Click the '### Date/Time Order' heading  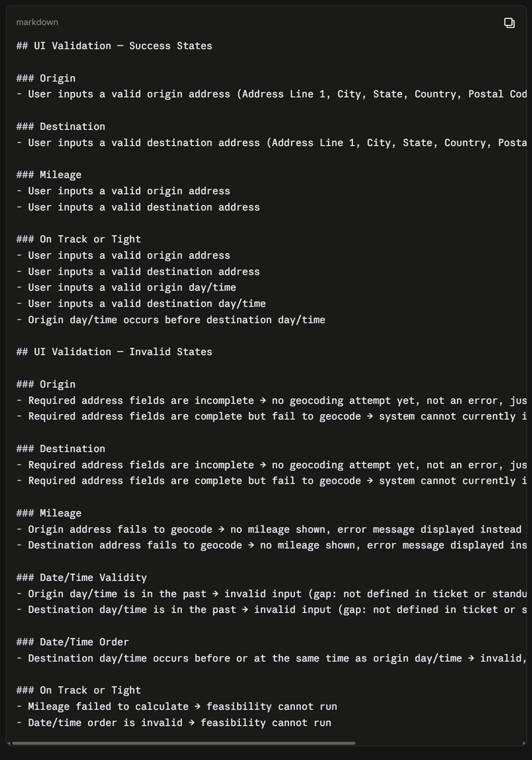click(x=73, y=642)
